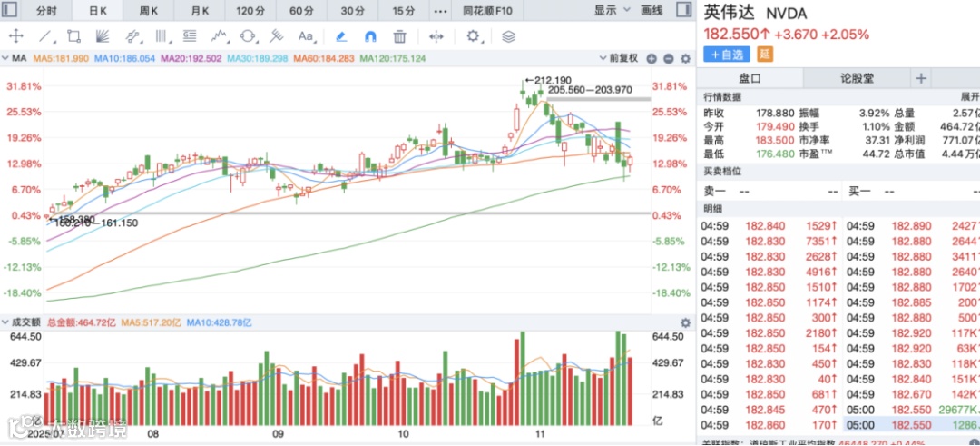Switch to 论股堂 discussion tab
This screenshot has height=446, width=980.
point(857,78)
